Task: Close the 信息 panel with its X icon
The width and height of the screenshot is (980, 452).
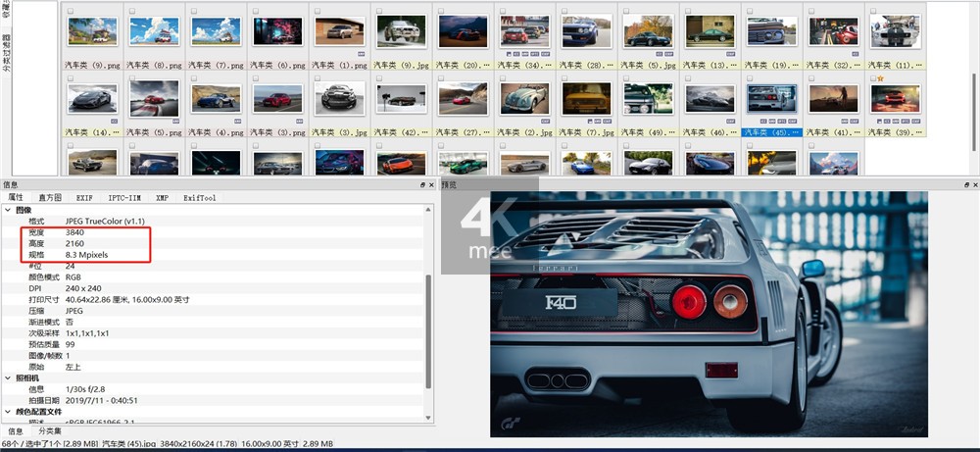Action: point(431,184)
